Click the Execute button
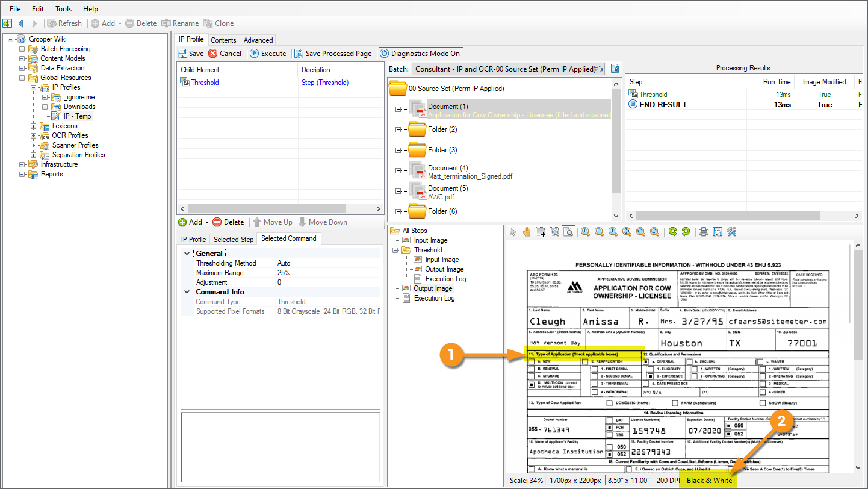Image resolution: width=868 pixels, height=489 pixels. [x=268, y=54]
